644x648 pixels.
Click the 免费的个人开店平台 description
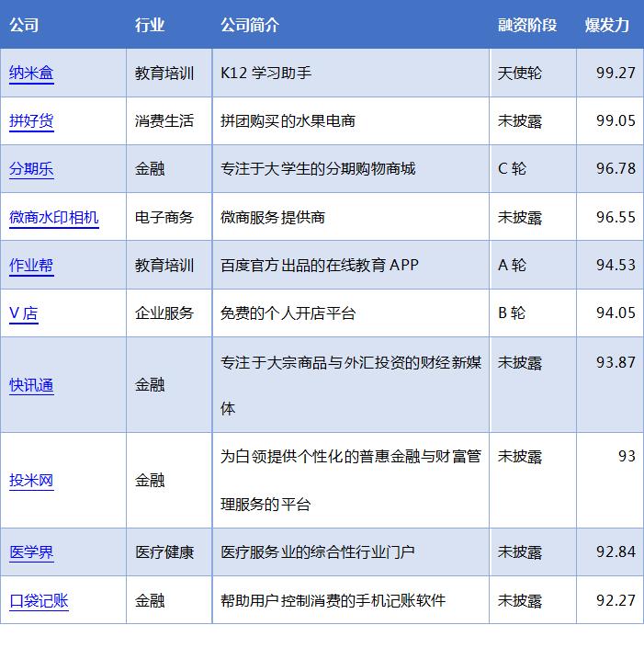point(288,313)
